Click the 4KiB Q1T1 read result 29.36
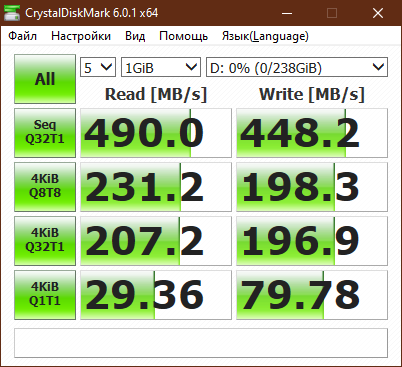 click(x=156, y=295)
